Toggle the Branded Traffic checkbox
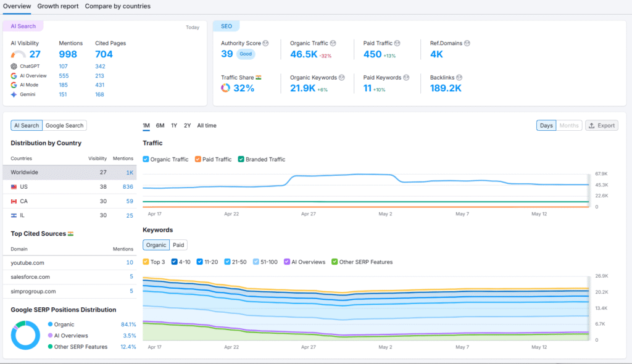 (x=241, y=159)
